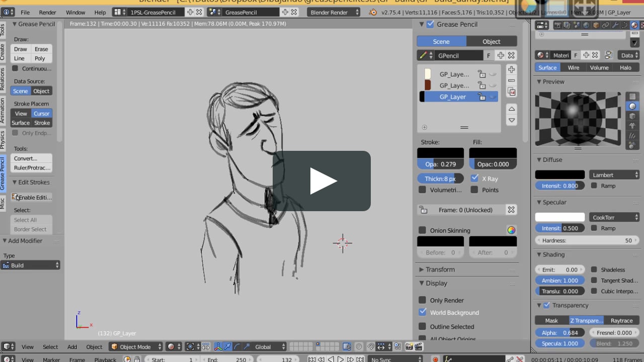The height and width of the screenshot is (362, 644).
Task: Choose the monkey preview type
Action: coord(632,126)
